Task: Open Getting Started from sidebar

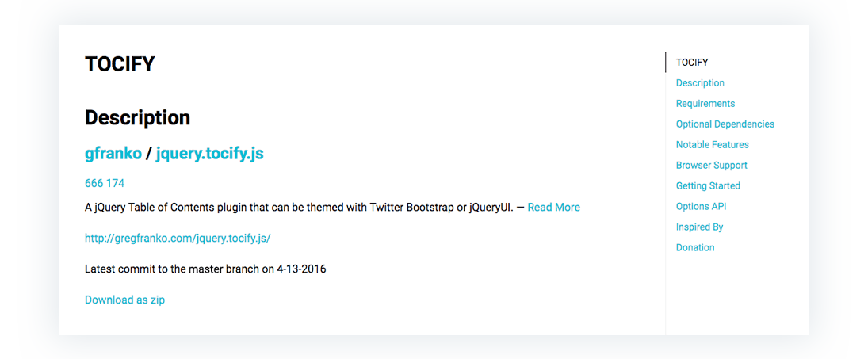Action: pos(708,186)
